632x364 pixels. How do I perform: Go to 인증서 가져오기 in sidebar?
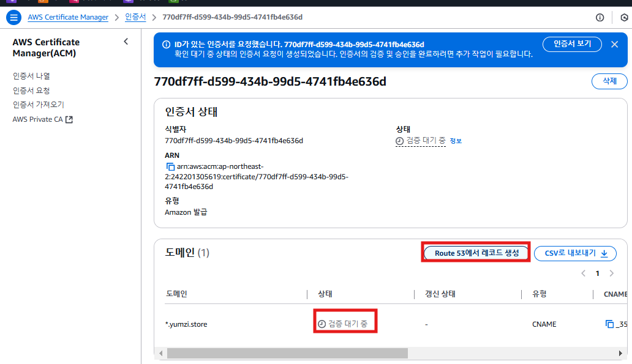coord(39,105)
